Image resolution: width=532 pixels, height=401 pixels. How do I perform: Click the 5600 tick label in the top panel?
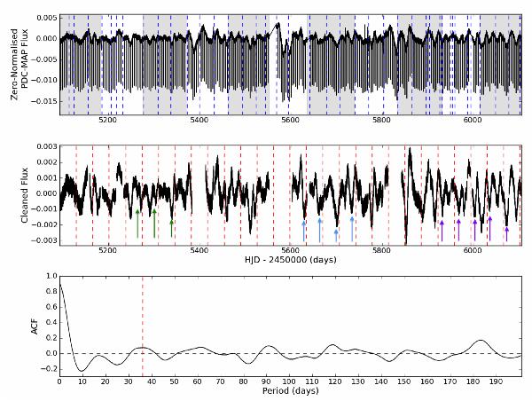tap(290, 121)
